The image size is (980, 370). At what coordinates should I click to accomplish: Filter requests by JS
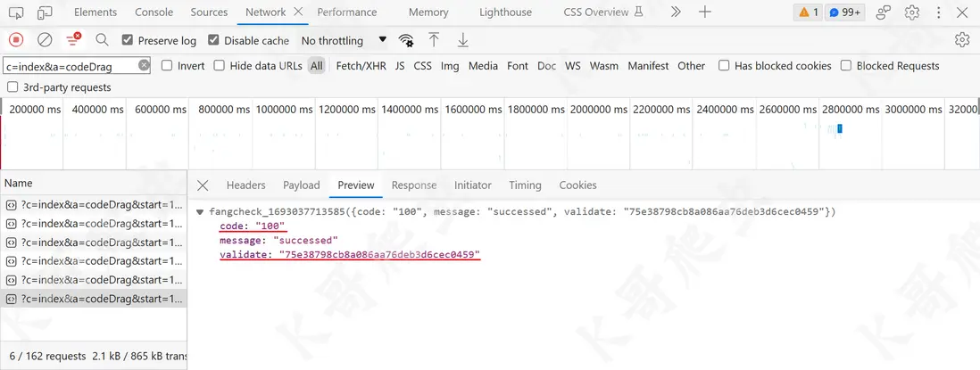(400, 65)
